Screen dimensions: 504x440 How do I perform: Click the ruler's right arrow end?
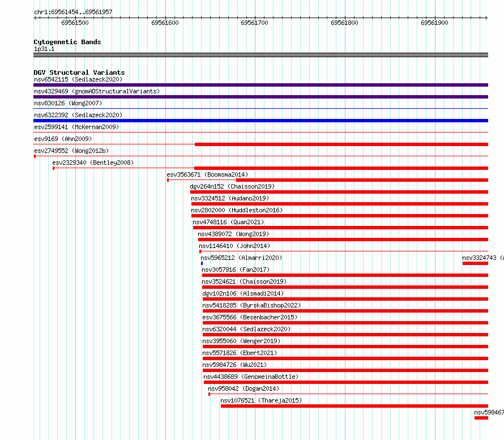[x=486, y=18]
